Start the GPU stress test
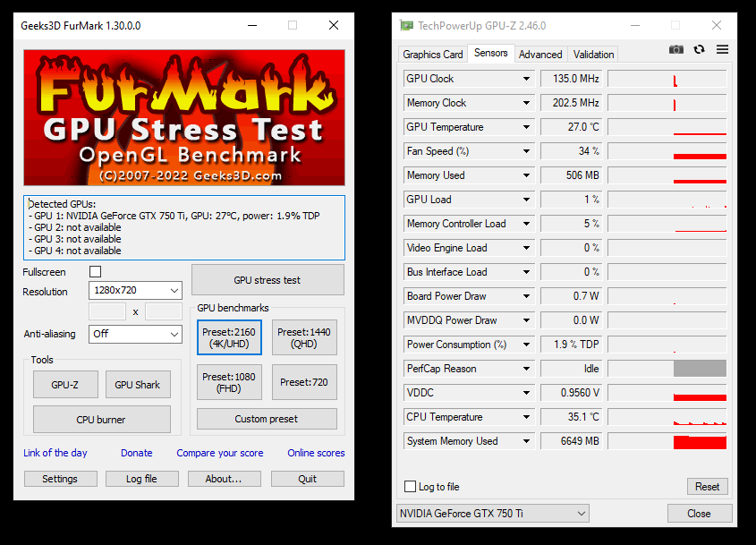The image size is (756, 545). tap(268, 280)
